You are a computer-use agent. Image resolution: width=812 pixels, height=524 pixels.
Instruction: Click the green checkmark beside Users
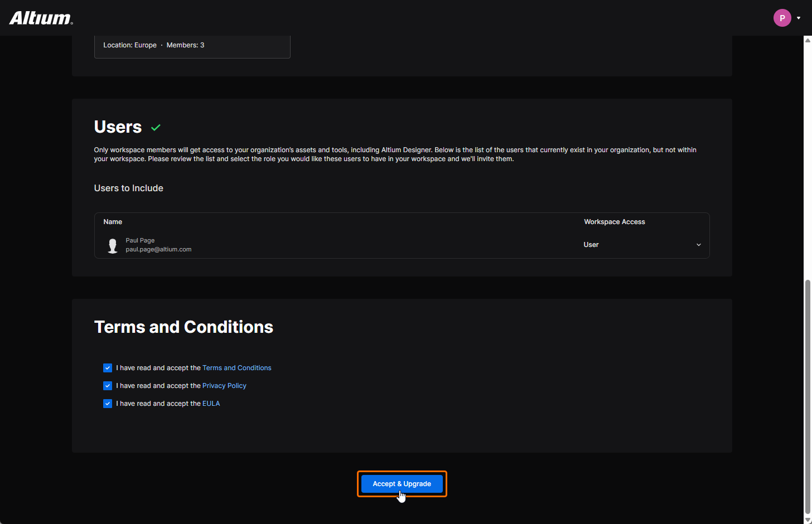[x=156, y=128]
